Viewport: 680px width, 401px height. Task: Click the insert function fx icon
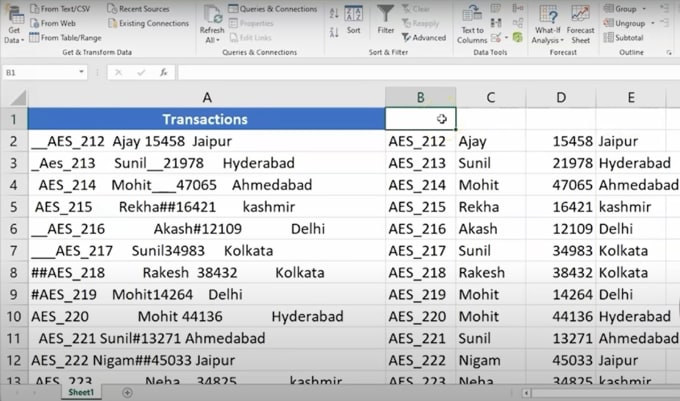point(163,73)
